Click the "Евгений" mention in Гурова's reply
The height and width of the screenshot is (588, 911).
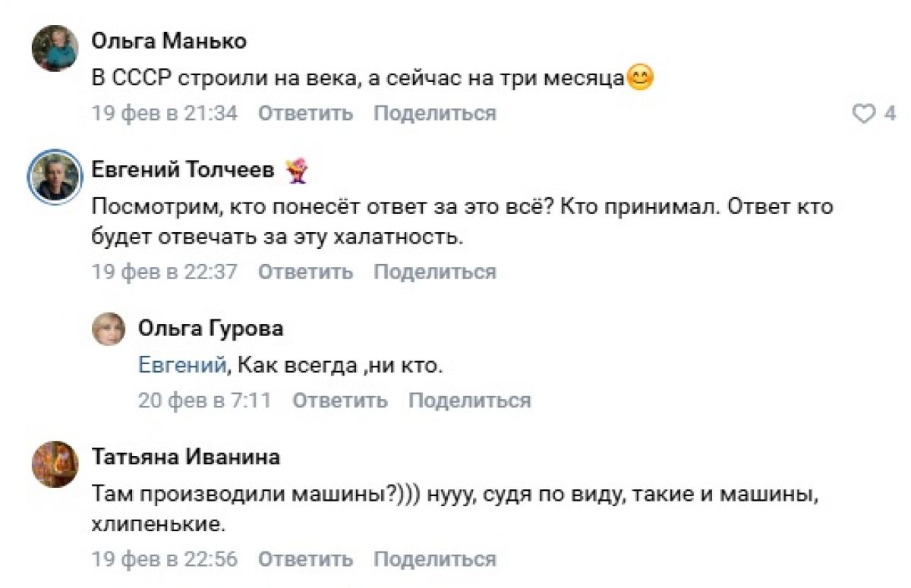(x=182, y=366)
